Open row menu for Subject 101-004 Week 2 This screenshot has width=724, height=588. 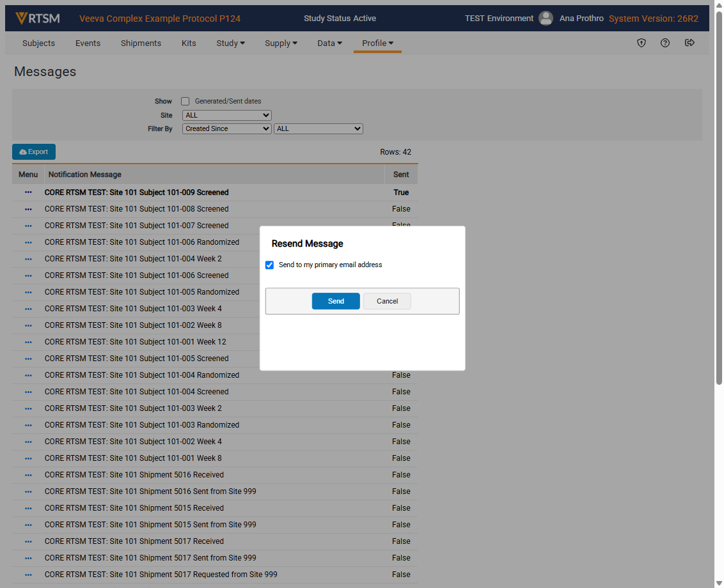click(x=28, y=259)
